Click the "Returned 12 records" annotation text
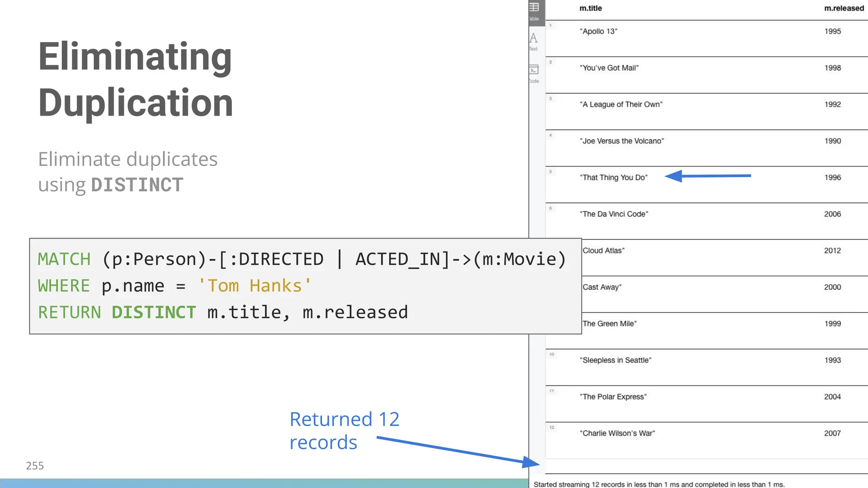The image size is (868, 488). click(x=345, y=431)
